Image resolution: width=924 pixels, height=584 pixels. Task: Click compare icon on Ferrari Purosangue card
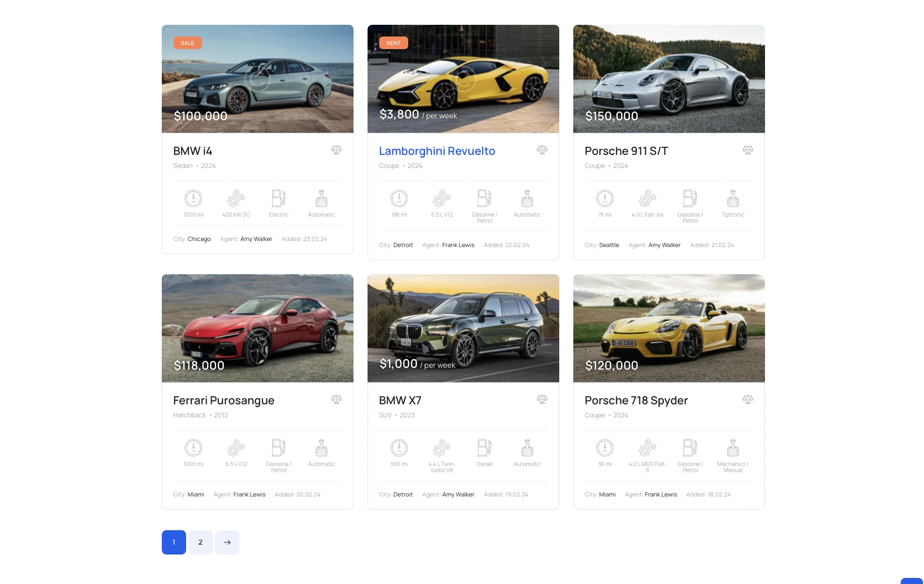pos(336,400)
